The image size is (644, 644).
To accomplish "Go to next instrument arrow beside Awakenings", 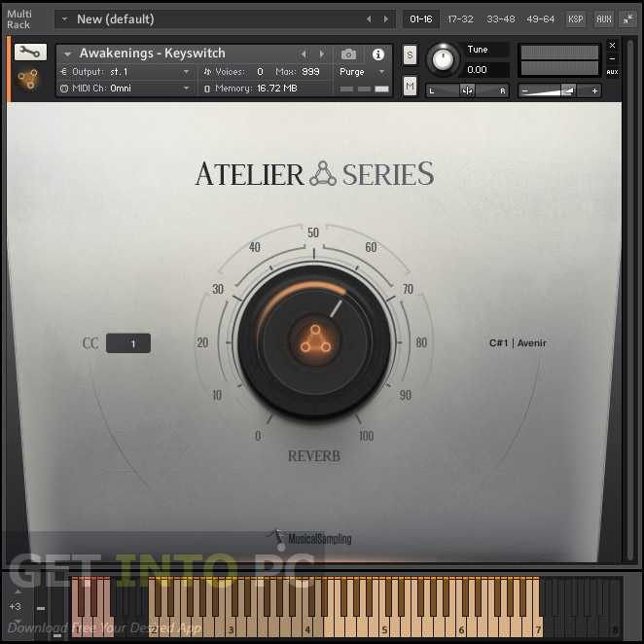I will (x=322, y=54).
